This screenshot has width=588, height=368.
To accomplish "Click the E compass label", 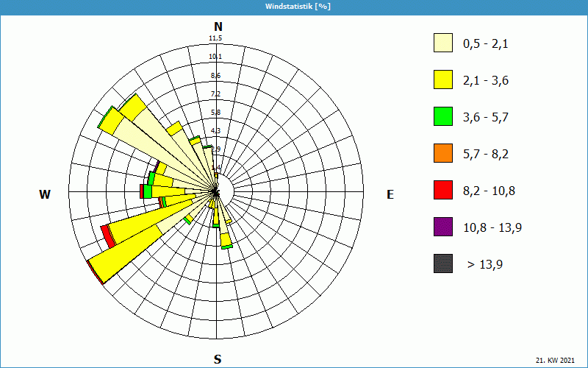I will (x=390, y=194).
